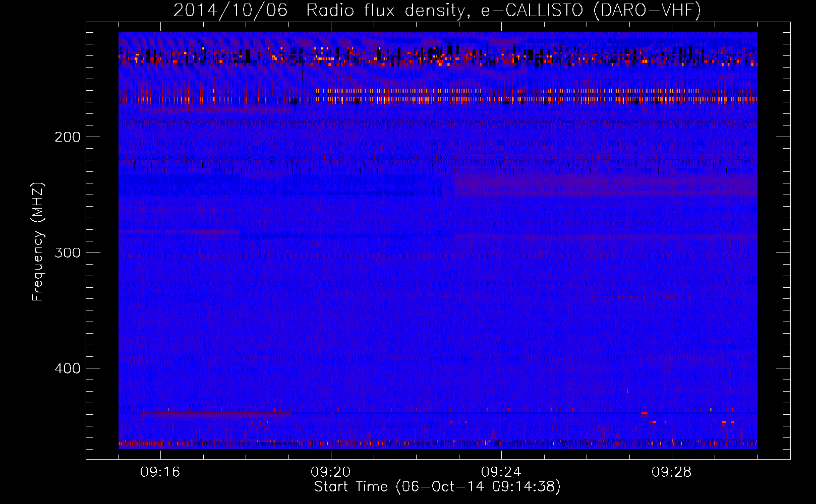Click the 'Start Time (06-Oct-14 09:14:38)' label

click(437, 487)
